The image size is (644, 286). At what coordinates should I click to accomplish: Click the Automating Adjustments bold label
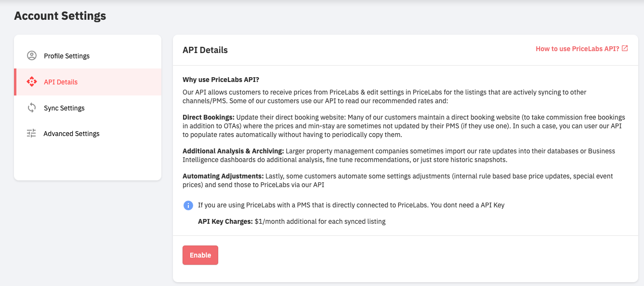tap(223, 176)
